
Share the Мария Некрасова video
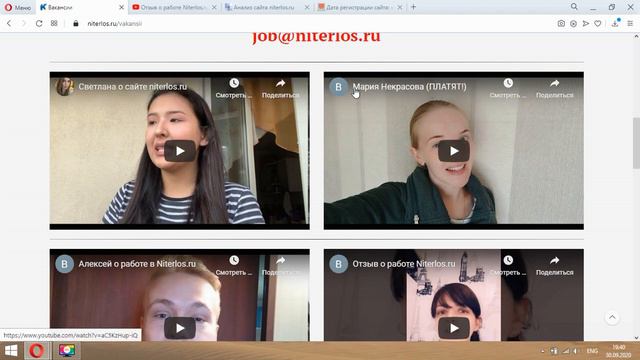[555, 88]
